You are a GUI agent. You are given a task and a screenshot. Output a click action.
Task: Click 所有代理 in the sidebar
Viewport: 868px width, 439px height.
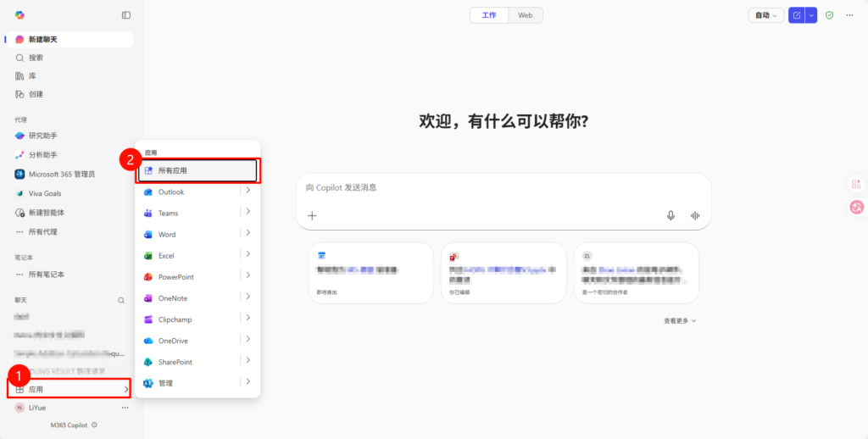coord(42,231)
